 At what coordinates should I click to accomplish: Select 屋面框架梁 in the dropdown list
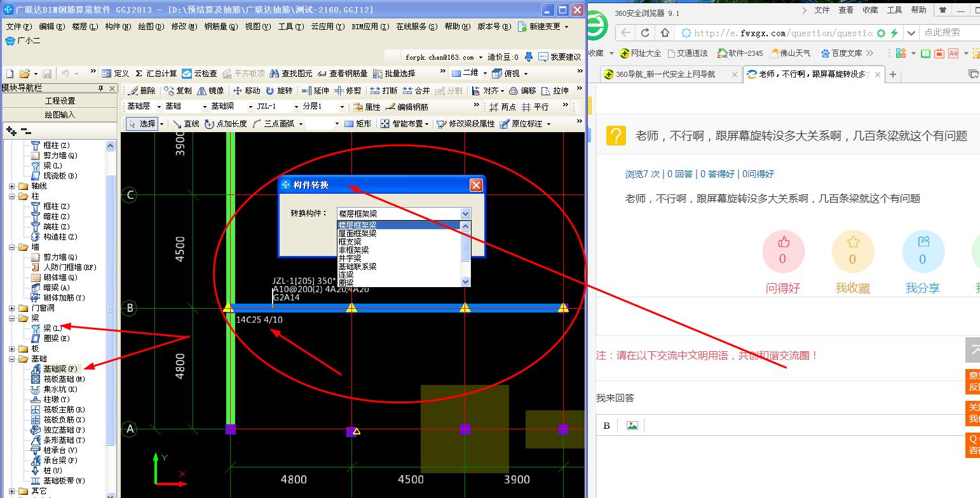click(x=357, y=233)
